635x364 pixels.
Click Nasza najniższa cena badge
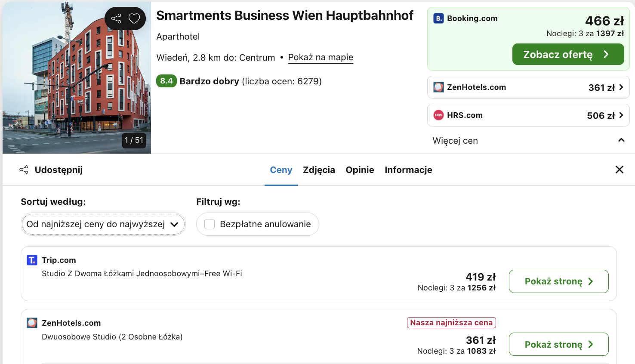click(451, 323)
